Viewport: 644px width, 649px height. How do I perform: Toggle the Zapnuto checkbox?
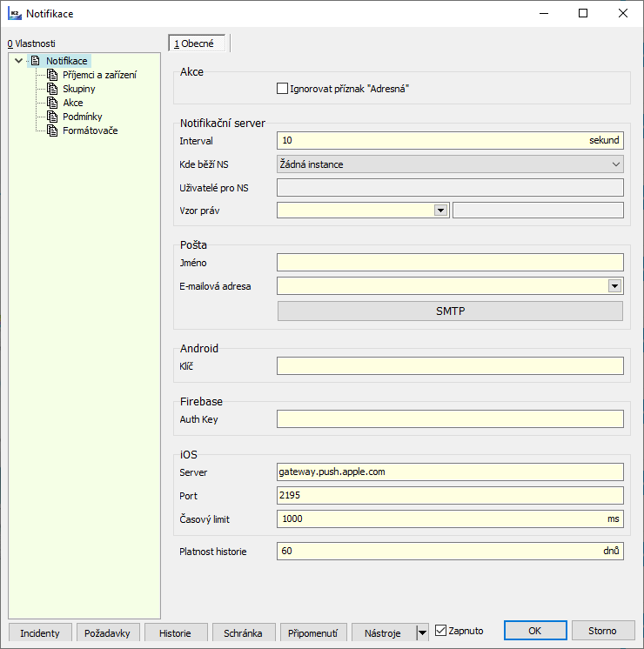(x=440, y=631)
